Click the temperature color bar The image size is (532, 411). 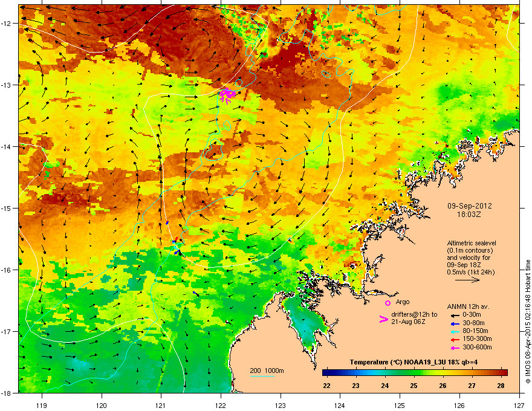pos(415,372)
